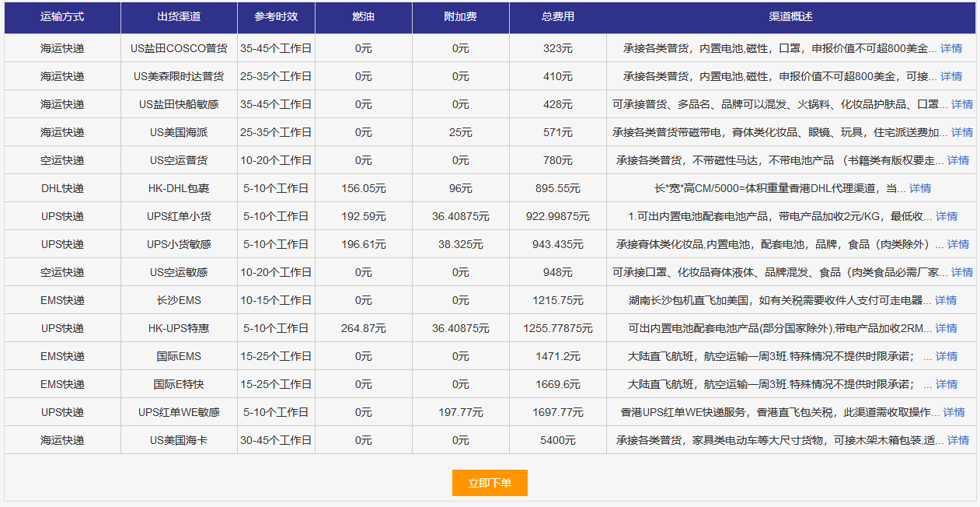Select the UPS小货敏感 channel cell

[x=179, y=244]
